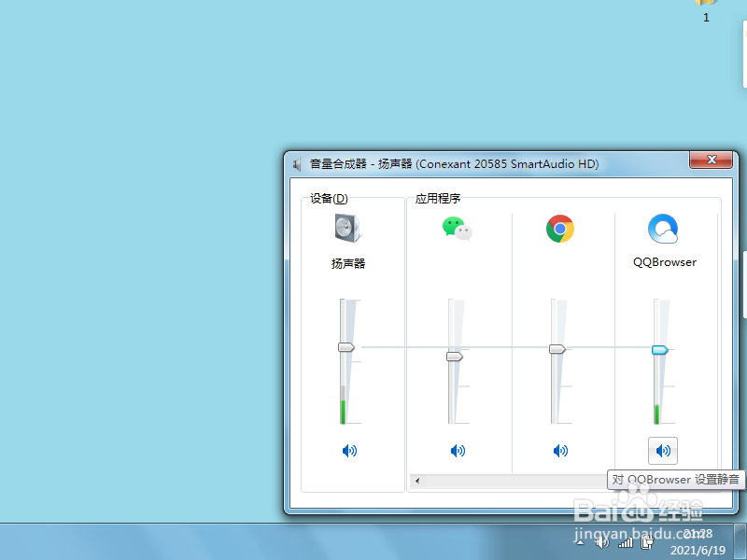Mute Chrome audio output
Image resolution: width=747 pixels, height=560 pixels.
[x=560, y=451]
